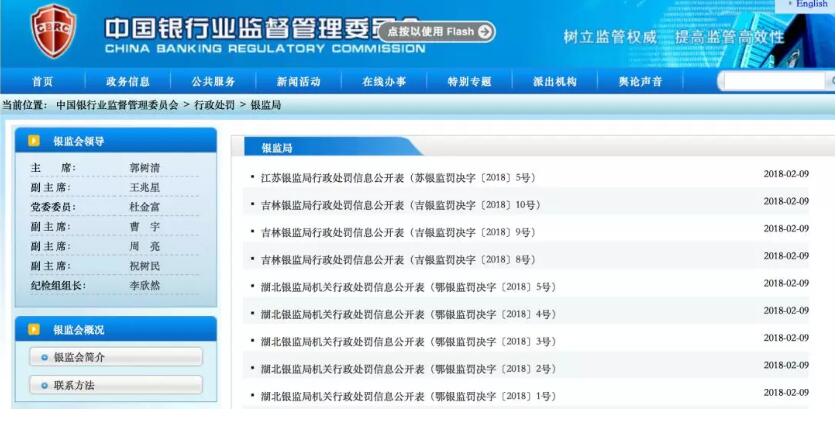Click date 2018-02-09 of 吉银监 10号 row
Image resolution: width=836 pixels, height=445 pixels.
[786, 201]
